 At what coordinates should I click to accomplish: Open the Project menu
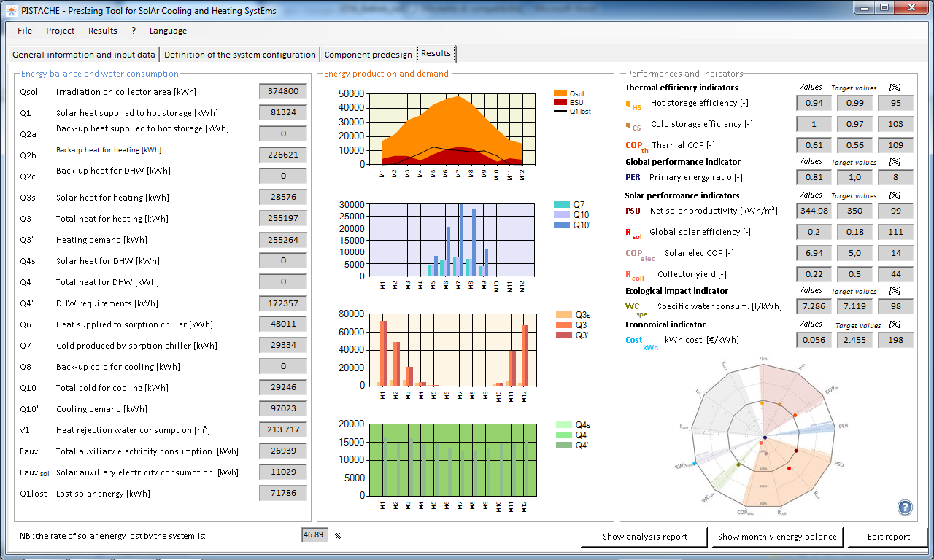pos(60,31)
